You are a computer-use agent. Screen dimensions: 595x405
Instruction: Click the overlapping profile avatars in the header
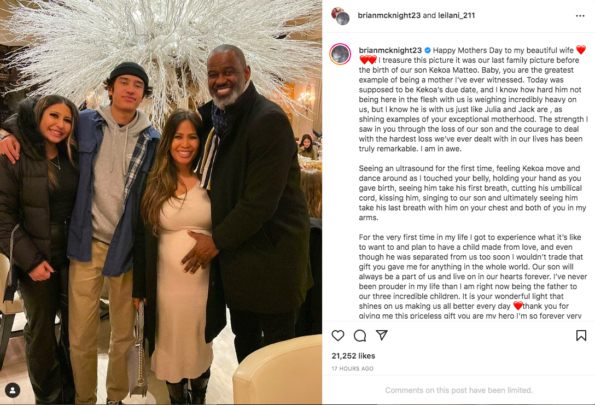(340, 16)
